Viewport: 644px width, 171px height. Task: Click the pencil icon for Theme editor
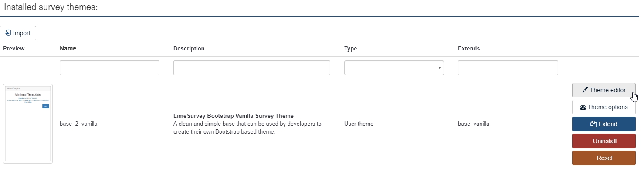[585, 90]
